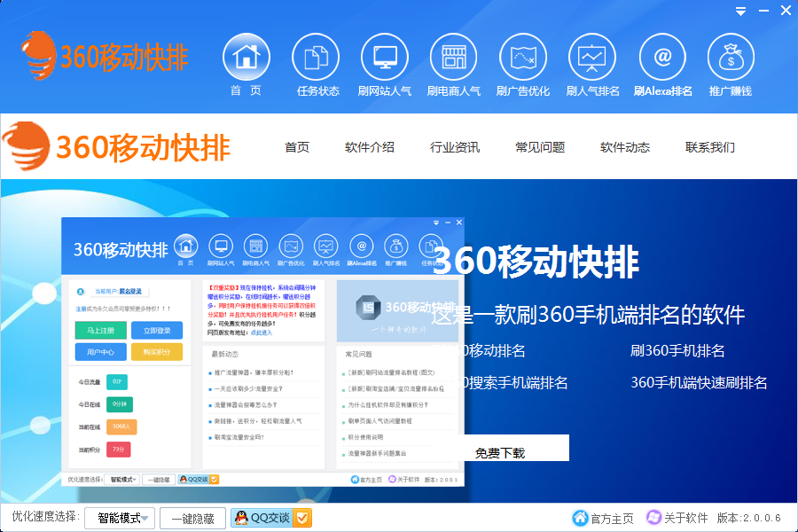Click the orange checkmark icon beside QQ交谈
The width and height of the screenshot is (798, 532).
(x=301, y=518)
